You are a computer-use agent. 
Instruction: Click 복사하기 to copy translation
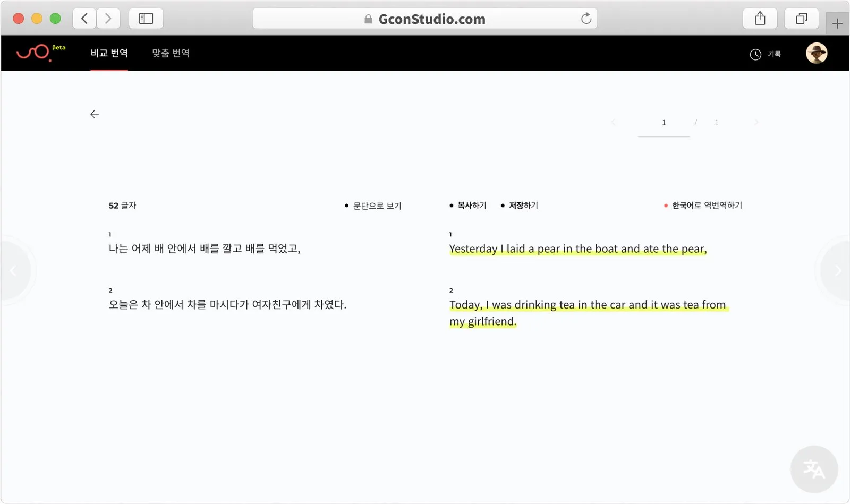468,206
